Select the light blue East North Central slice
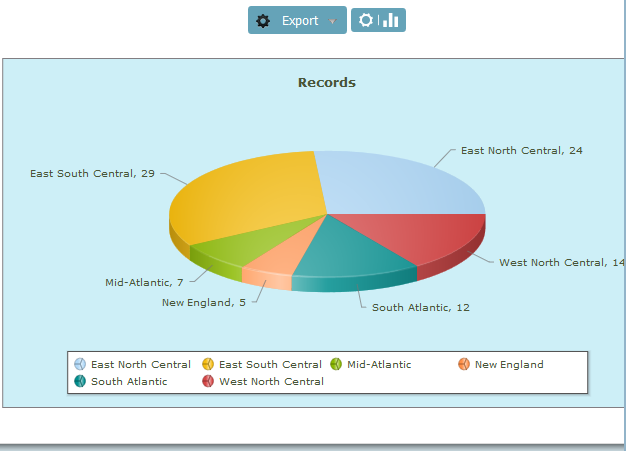626x451 pixels. tap(395, 186)
